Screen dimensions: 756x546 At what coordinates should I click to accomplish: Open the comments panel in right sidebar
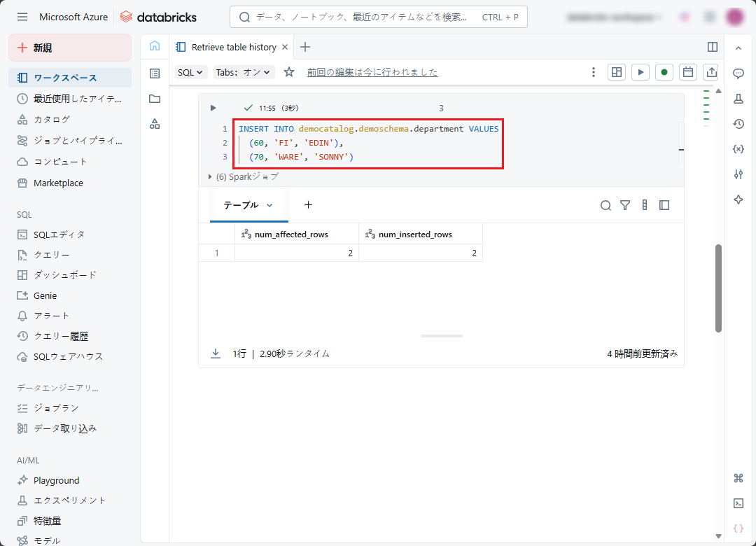[738, 73]
